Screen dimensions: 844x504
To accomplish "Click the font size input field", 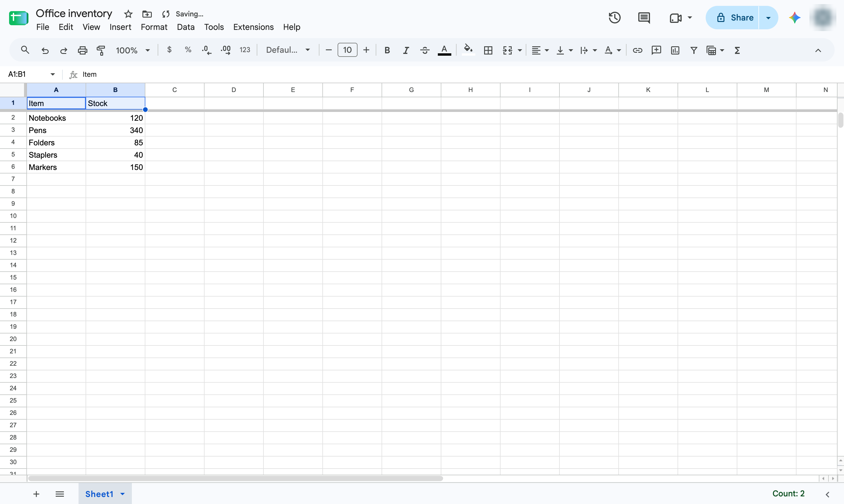I will (347, 50).
